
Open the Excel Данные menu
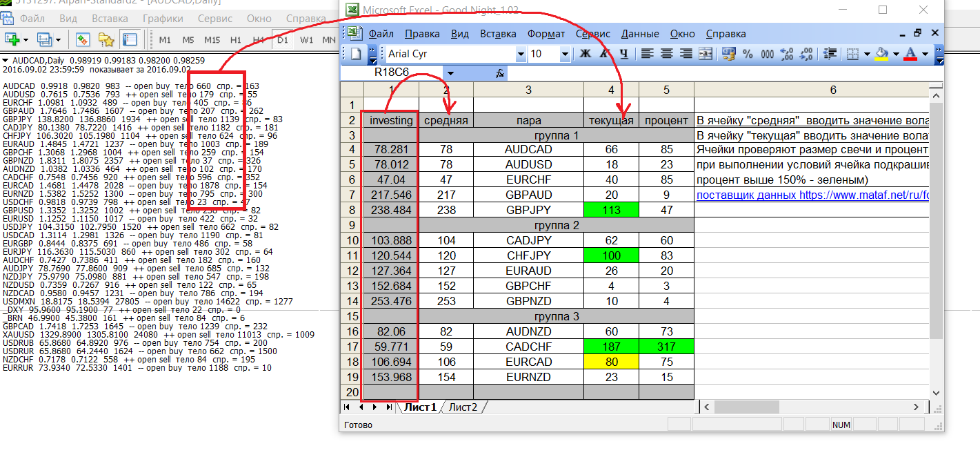click(640, 34)
